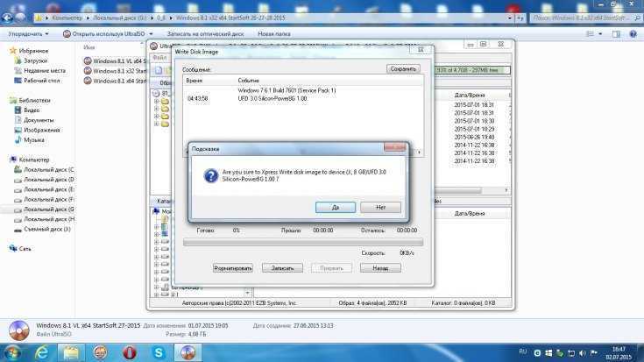Open Локальный диск (D in navigation pane
The width and height of the screenshot is (644, 362).
pos(45,180)
